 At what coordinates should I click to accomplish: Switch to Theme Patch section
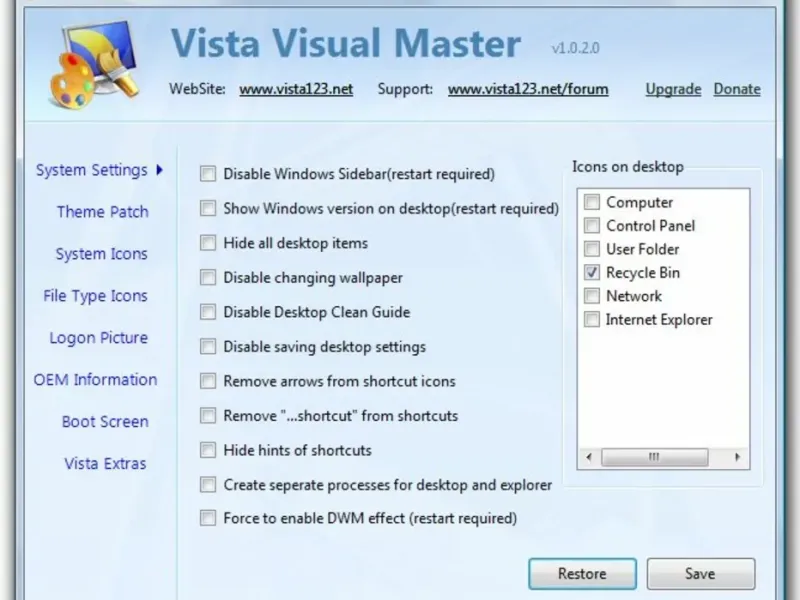[103, 212]
